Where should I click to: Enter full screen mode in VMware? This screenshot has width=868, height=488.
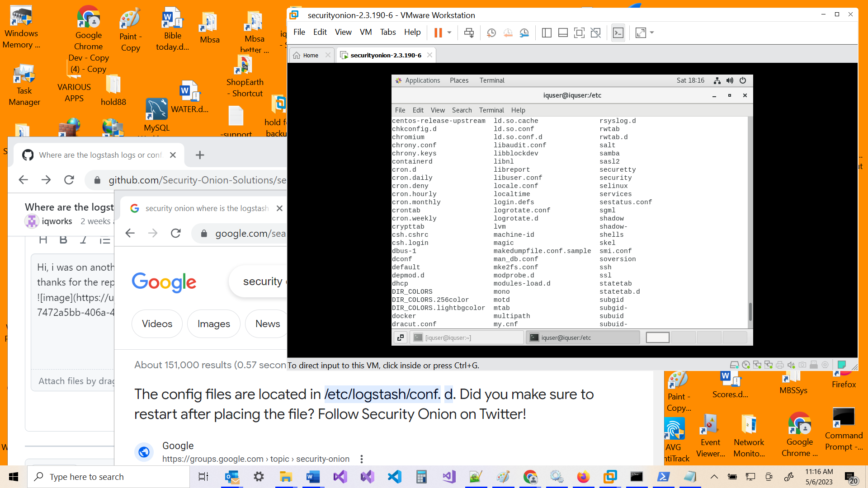pos(579,33)
